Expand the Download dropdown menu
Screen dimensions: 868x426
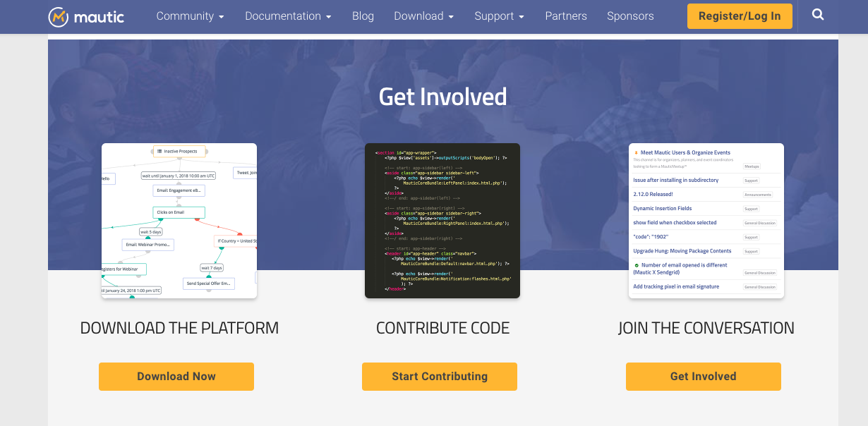423,16
